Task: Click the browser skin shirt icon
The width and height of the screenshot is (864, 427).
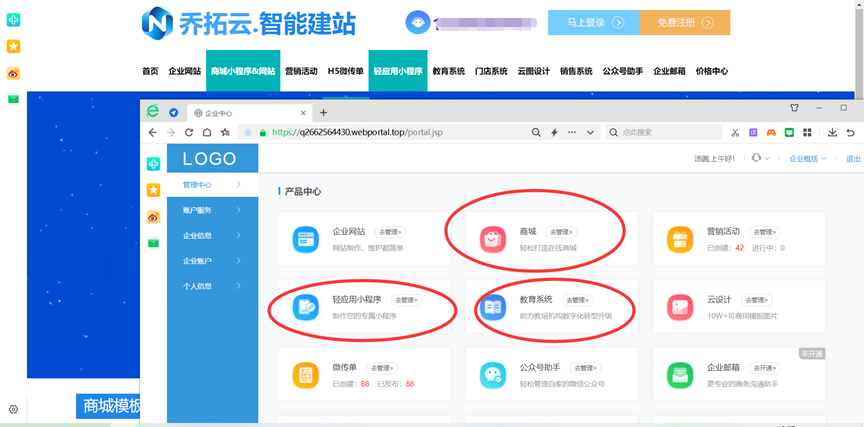Action: point(794,108)
